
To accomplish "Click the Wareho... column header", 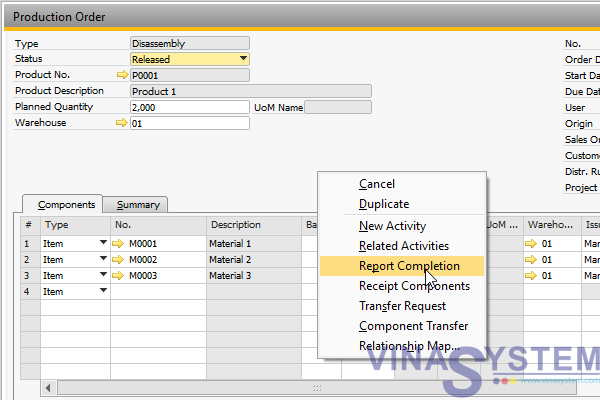I will (552, 225).
